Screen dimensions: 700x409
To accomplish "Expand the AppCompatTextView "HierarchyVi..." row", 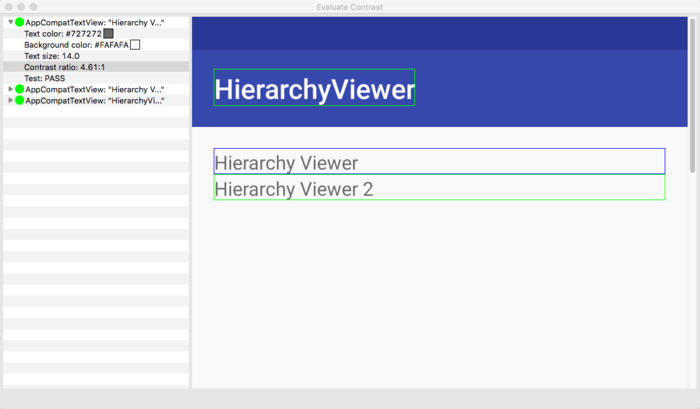I will point(11,100).
